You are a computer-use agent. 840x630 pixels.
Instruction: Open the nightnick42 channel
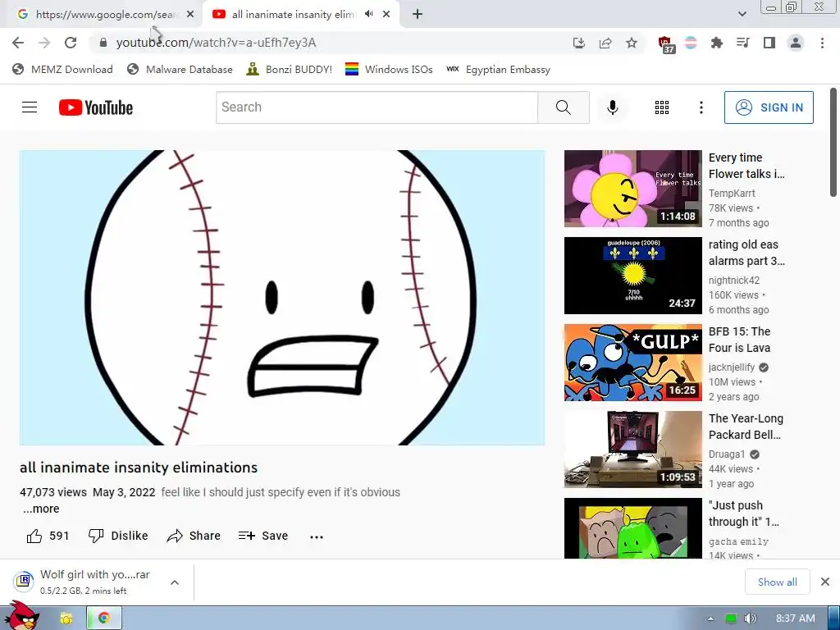coord(734,281)
